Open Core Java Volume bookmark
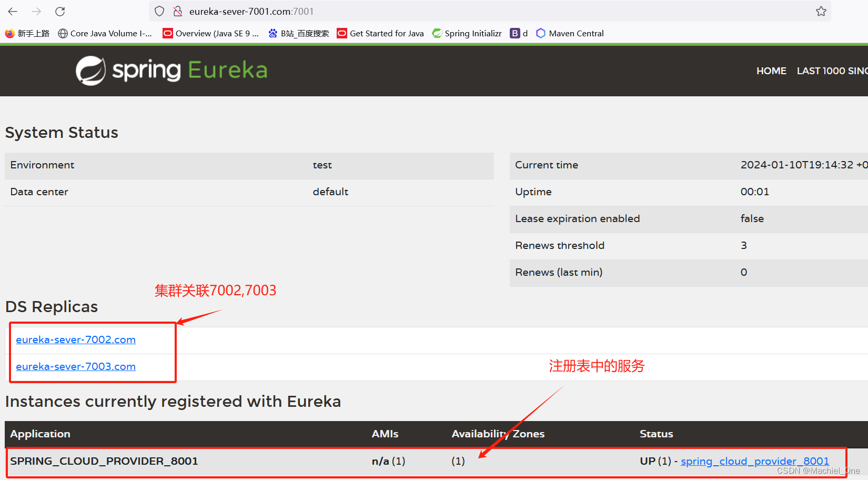Viewport: 868px width, 480px height. 105,33
